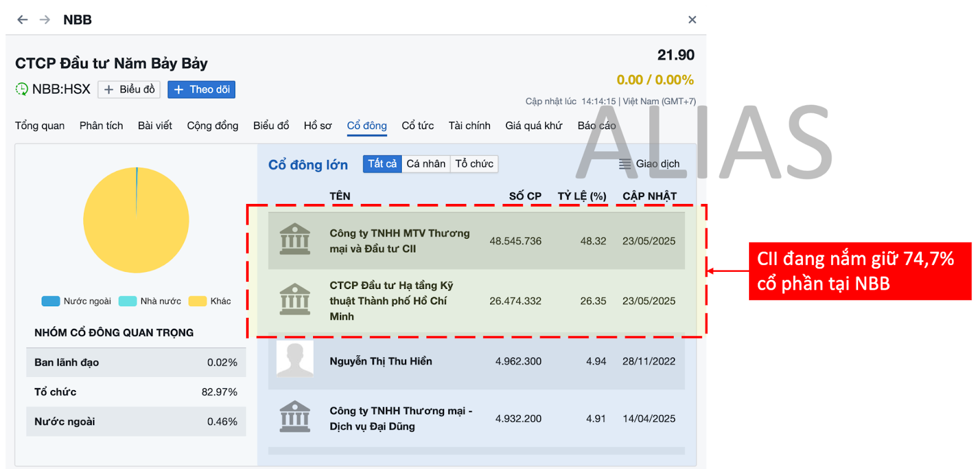Click the yellow pie chart
Viewport: 980px width, 469px height.
[x=136, y=220]
